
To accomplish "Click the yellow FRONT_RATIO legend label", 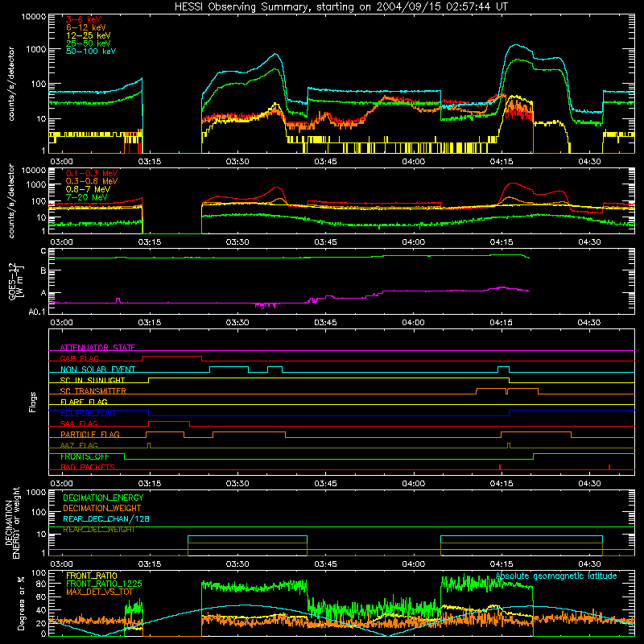I will coord(92,576).
